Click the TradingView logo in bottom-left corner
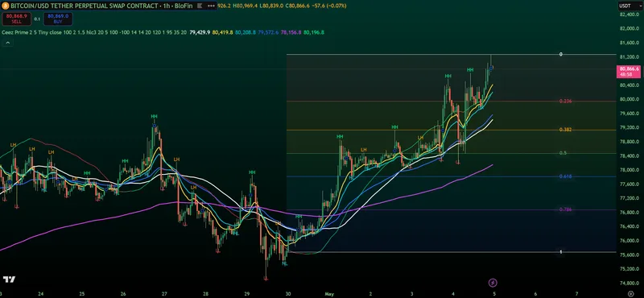 (9, 279)
